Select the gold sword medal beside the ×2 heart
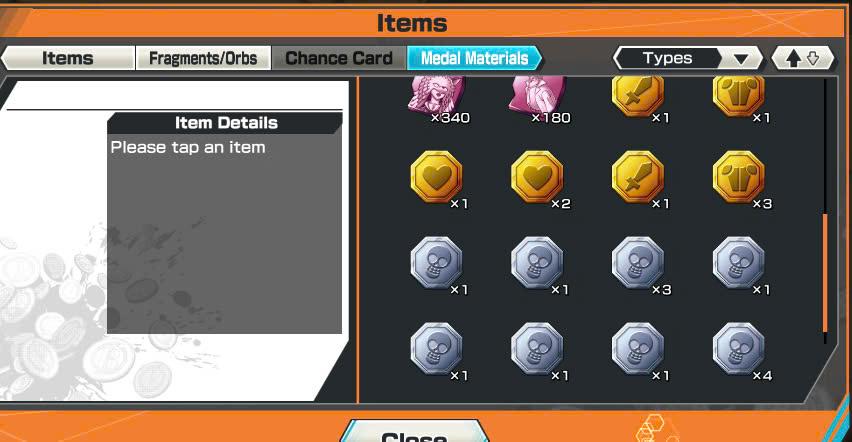Screen dimensions: 852x442 click(x=638, y=177)
